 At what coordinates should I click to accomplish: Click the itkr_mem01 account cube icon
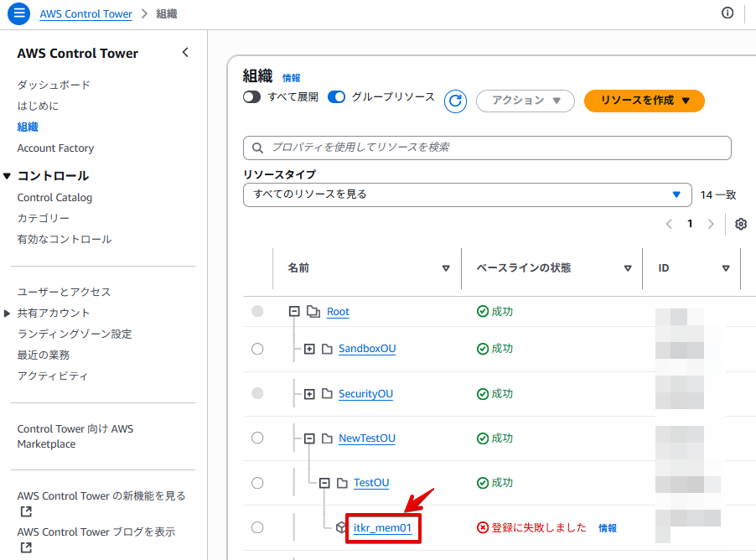tap(341, 527)
